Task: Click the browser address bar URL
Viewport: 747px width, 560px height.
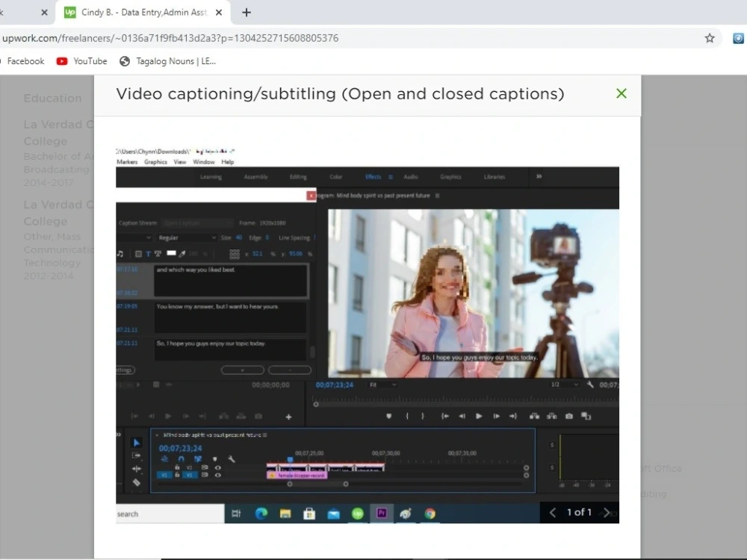Action: (170, 38)
